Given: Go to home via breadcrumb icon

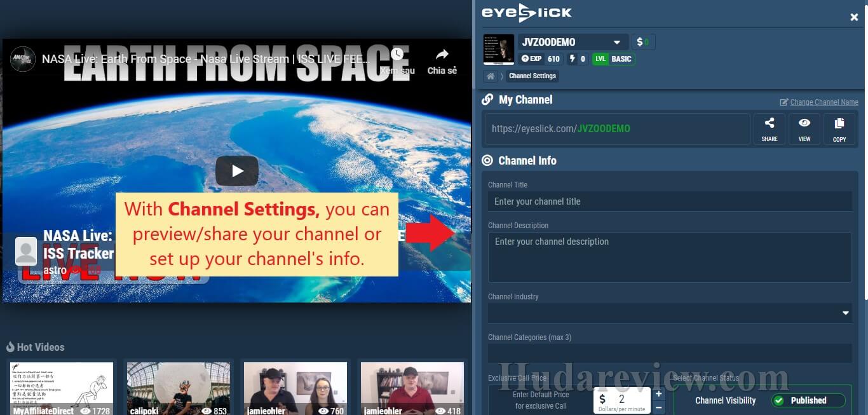Looking at the screenshot, I should click(x=491, y=76).
